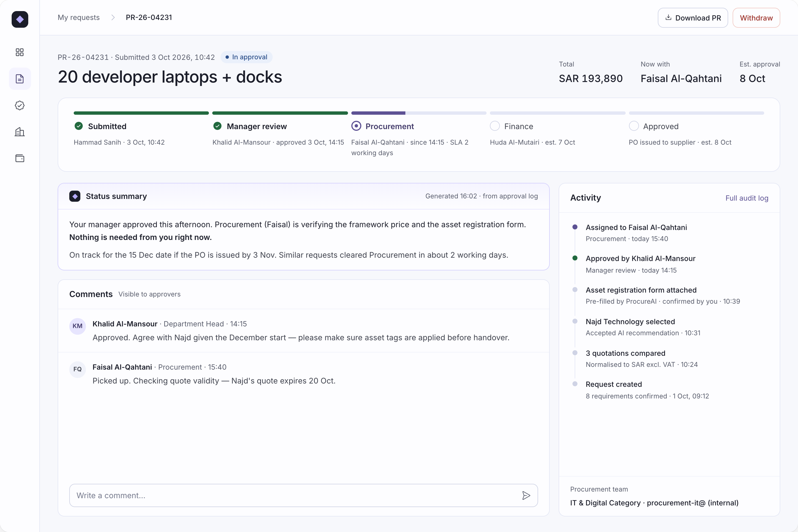The height and width of the screenshot is (532, 798).
Task: Click Faisal Al-Qahtani under Now with
Action: tap(681, 78)
